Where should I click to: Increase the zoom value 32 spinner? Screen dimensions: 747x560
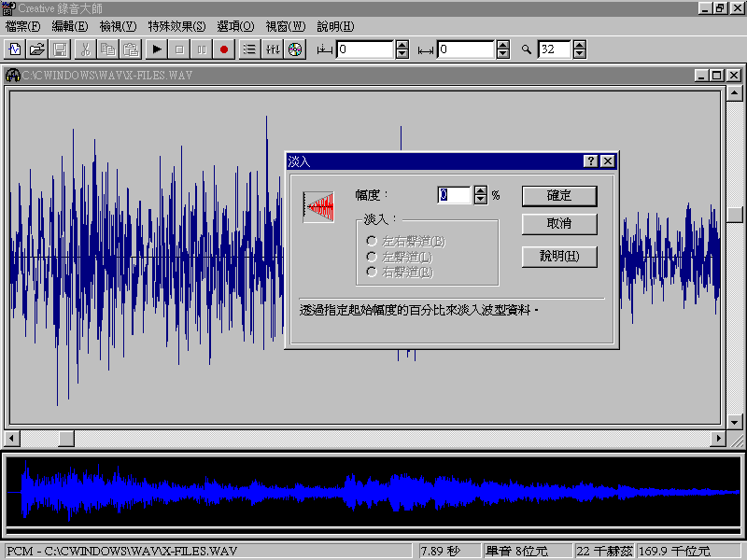[x=582, y=45]
